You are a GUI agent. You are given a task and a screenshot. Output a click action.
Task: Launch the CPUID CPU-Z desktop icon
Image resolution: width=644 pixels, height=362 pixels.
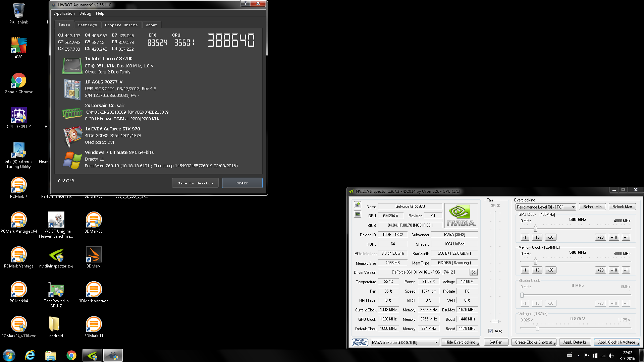point(18,118)
